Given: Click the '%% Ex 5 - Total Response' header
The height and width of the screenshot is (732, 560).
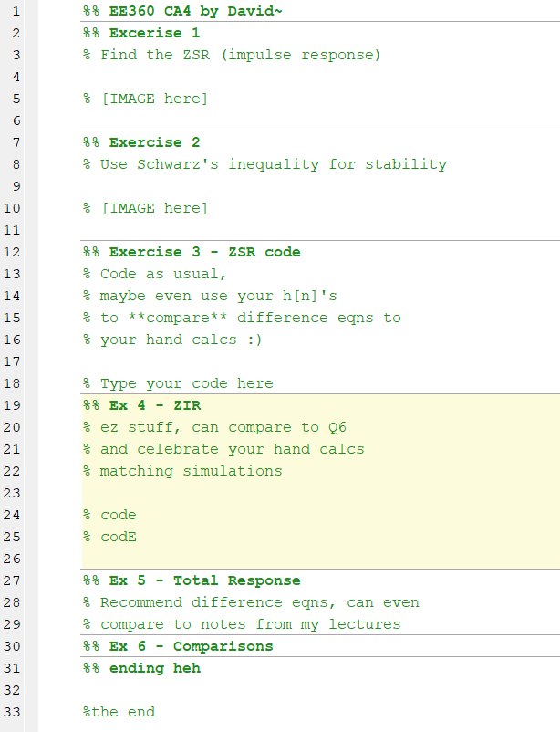Looking at the screenshot, I should coord(192,580).
